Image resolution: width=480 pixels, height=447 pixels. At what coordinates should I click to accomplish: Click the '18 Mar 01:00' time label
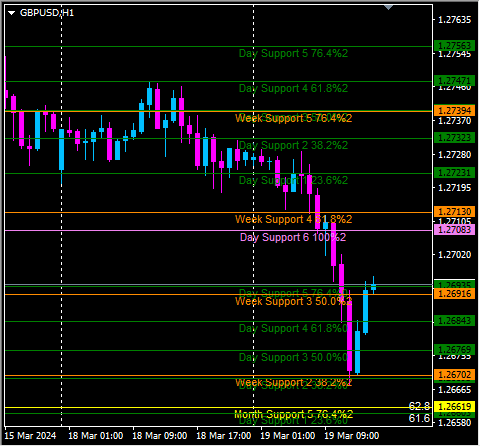point(96,436)
